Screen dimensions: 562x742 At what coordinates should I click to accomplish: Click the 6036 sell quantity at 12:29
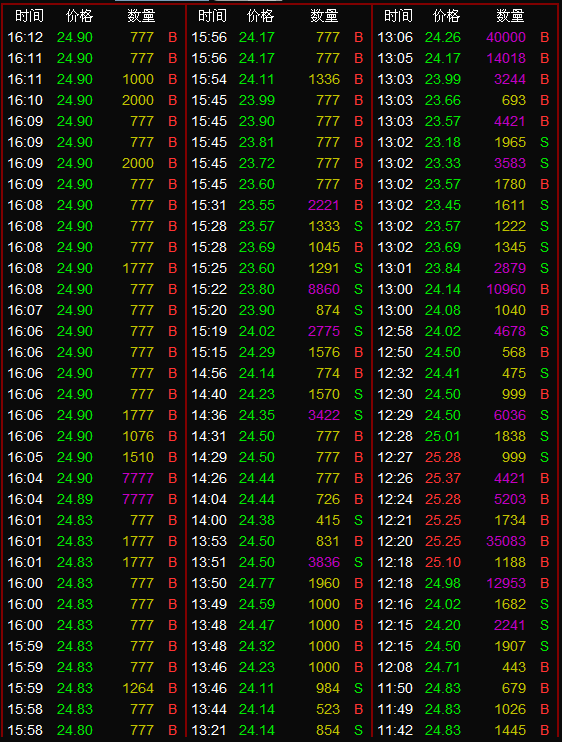click(510, 415)
